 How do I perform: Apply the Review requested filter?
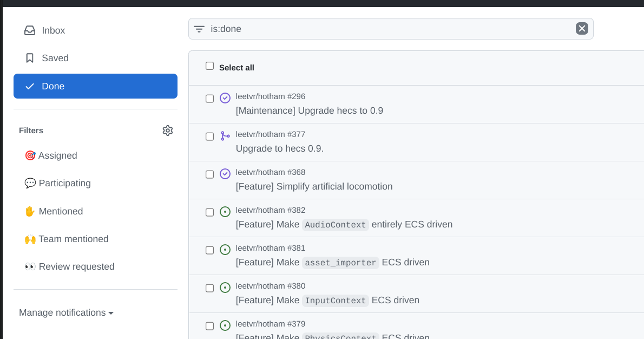point(69,266)
